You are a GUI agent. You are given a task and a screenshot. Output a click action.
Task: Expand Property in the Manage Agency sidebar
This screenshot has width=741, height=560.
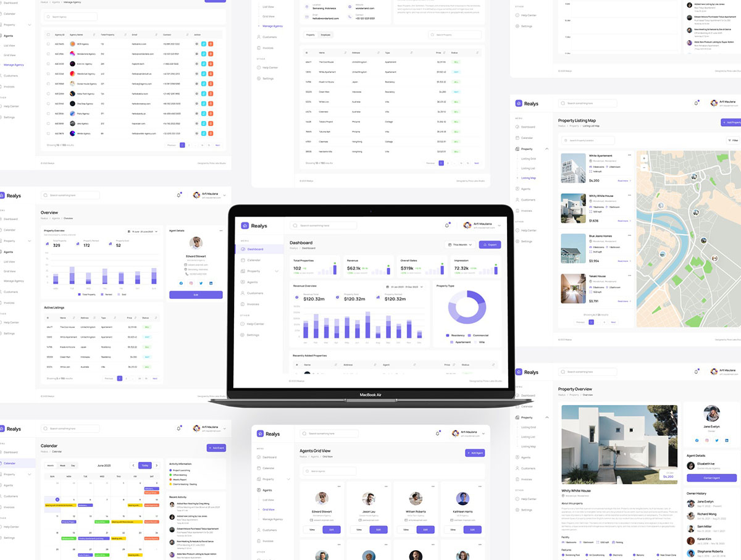tap(30, 25)
